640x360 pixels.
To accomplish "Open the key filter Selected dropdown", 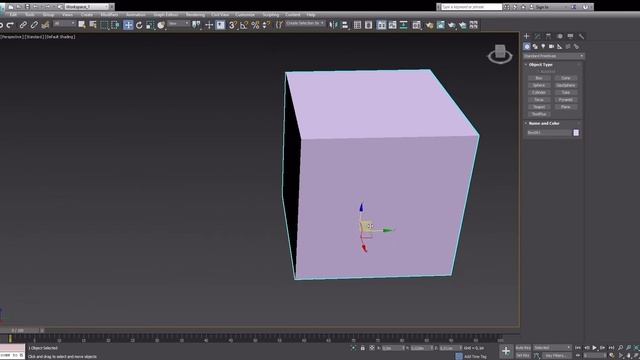I will pyautogui.click(x=552, y=348).
